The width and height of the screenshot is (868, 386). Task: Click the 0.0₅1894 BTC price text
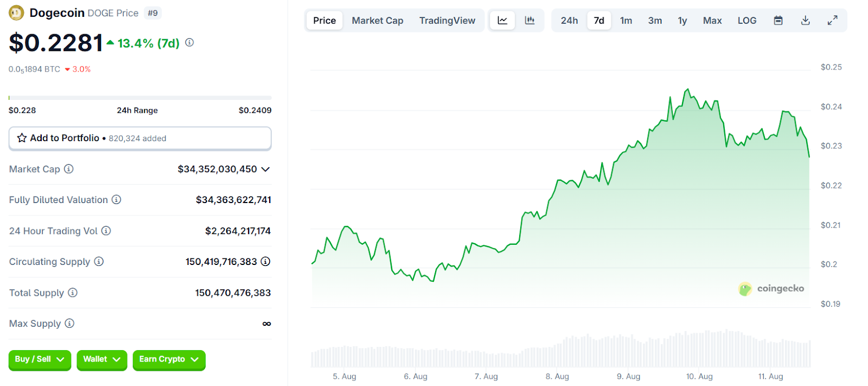click(34, 69)
